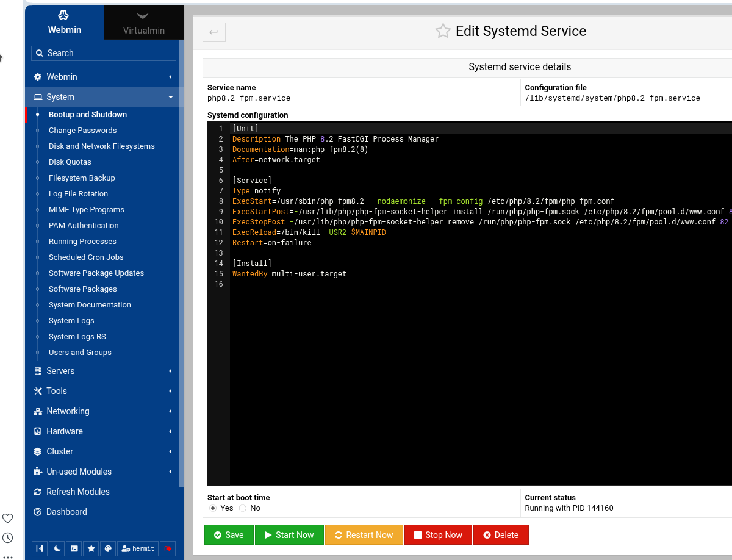Click the back arrow button
732x560 pixels.
(213, 32)
